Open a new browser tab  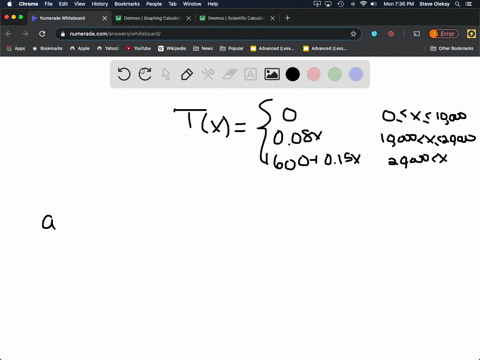click(287, 18)
